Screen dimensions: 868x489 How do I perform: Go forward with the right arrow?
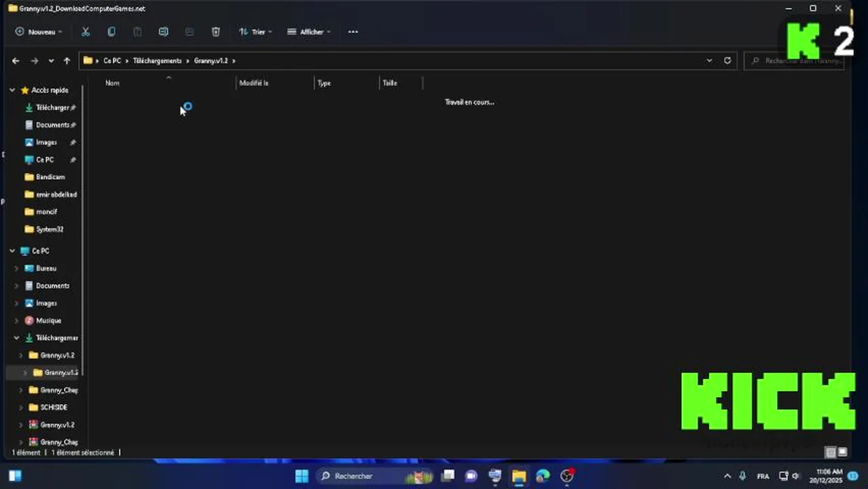tap(34, 60)
